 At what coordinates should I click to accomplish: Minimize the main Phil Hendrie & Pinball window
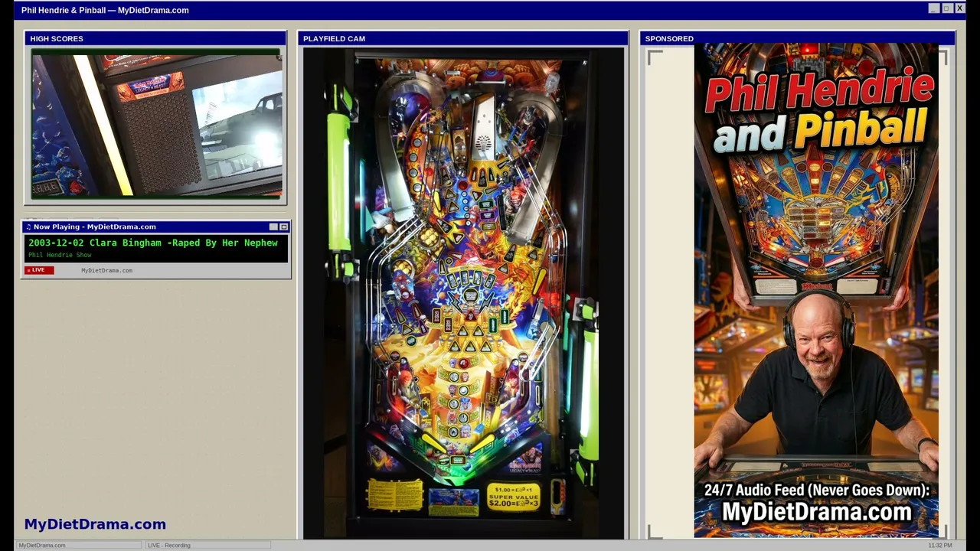(933, 8)
